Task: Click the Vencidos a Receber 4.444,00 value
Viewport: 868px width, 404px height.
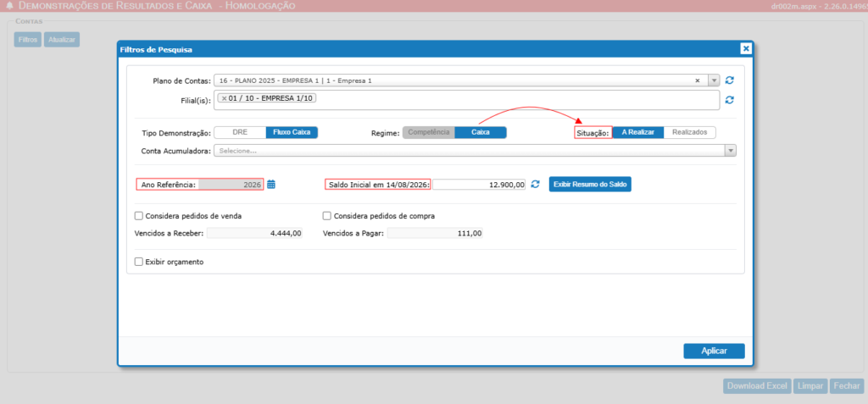Action: (x=254, y=234)
